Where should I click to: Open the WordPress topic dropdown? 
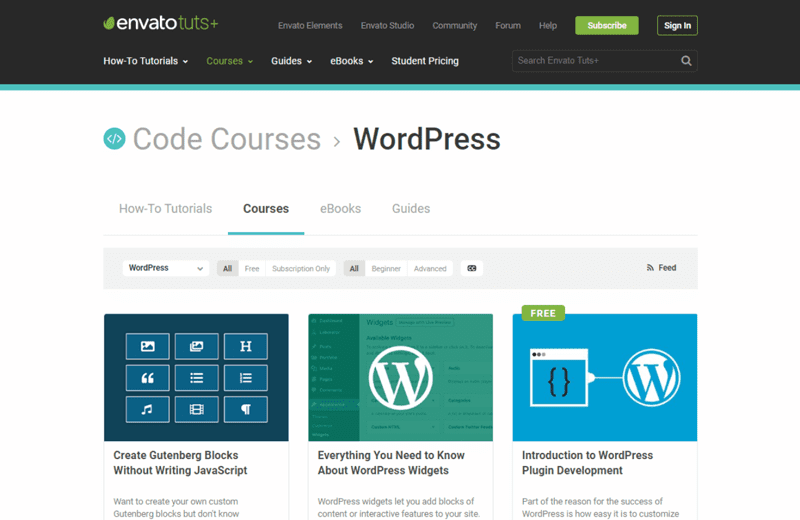point(165,268)
